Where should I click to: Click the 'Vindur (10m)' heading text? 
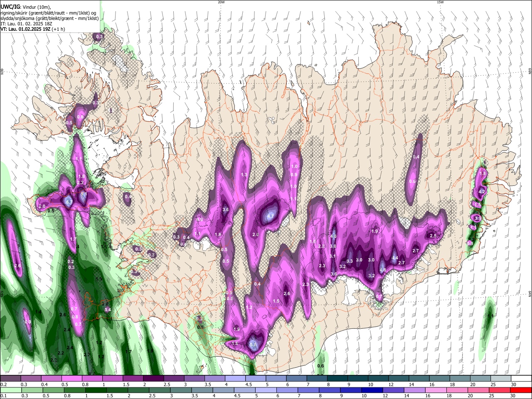coord(36,7)
